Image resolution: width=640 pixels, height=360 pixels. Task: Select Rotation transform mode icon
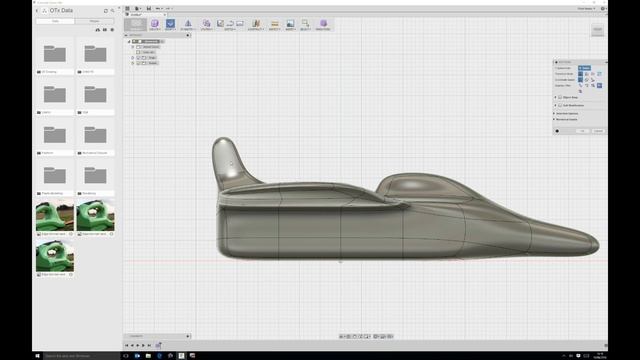[593, 74]
